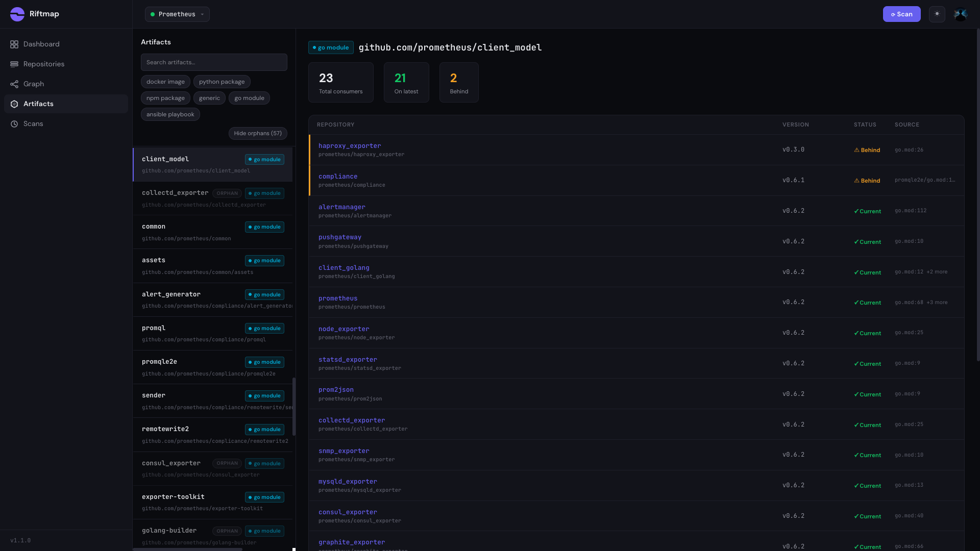
Task: Open the Dashboard page
Action: pos(66,44)
